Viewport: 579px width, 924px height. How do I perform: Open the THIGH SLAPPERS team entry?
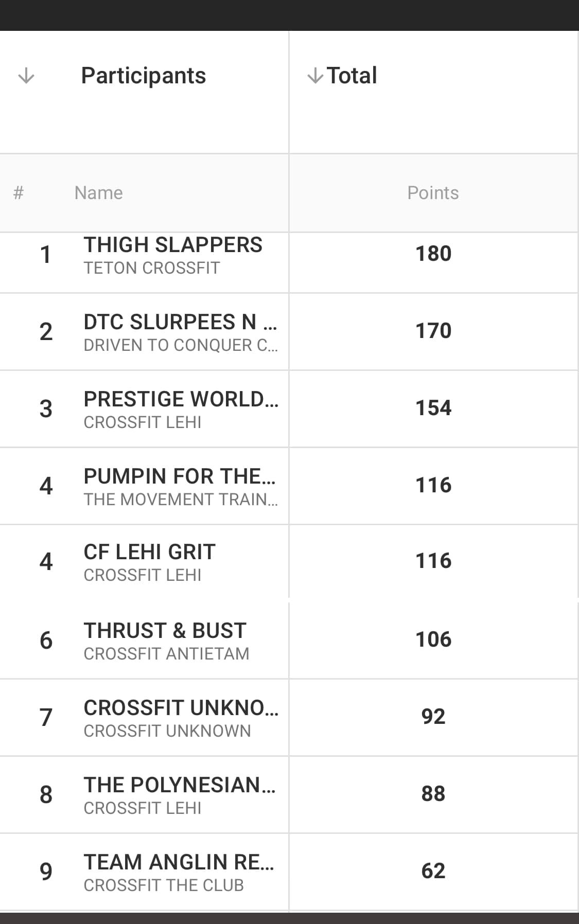click(173, 245)
